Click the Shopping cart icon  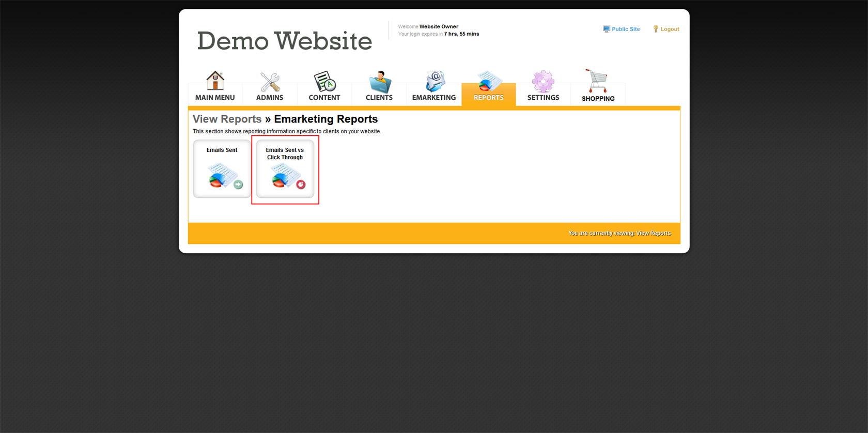[x=597, y=81]
